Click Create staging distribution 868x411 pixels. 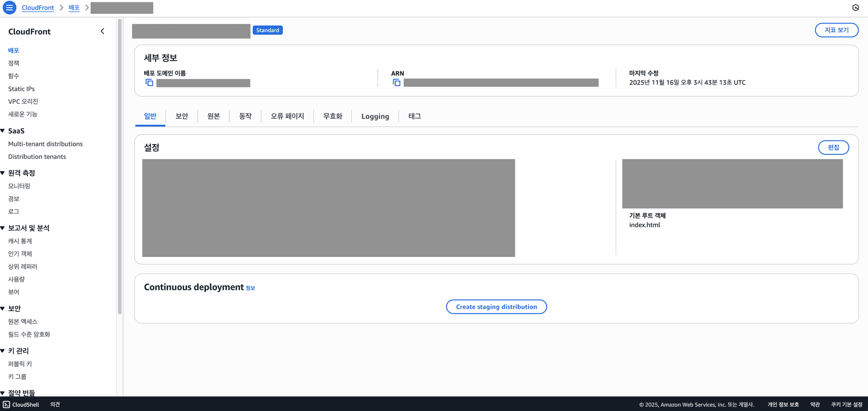pos(496,307)
